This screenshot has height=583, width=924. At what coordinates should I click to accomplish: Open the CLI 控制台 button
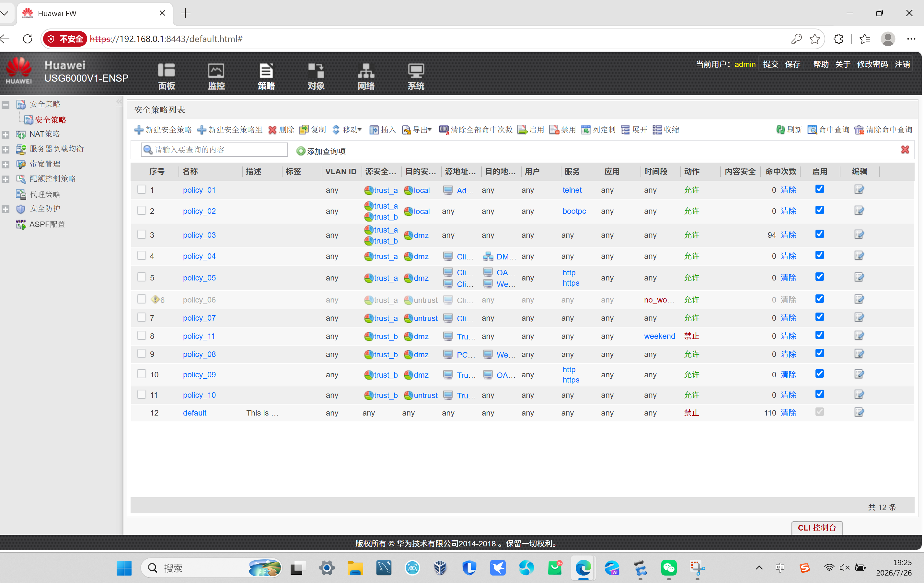click(817, 528)
